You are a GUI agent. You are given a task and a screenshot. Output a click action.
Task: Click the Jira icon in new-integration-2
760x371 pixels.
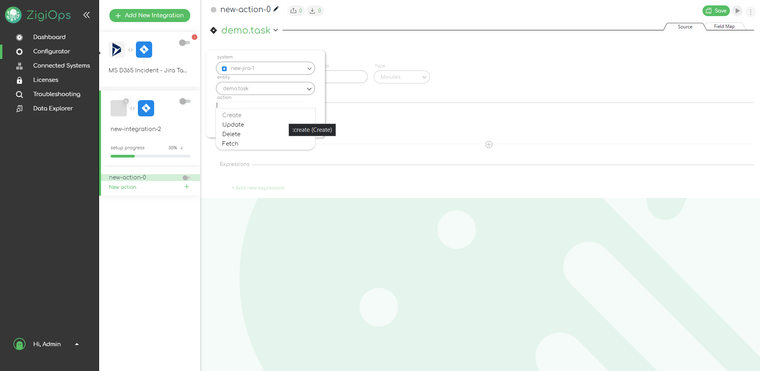146,108
